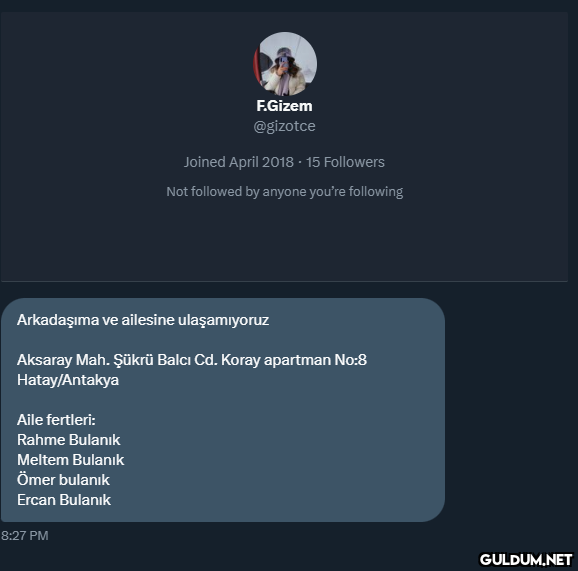Click the name Meltem Bulanık
Viewport: 578px width, 571px height.
coord(70,460)
